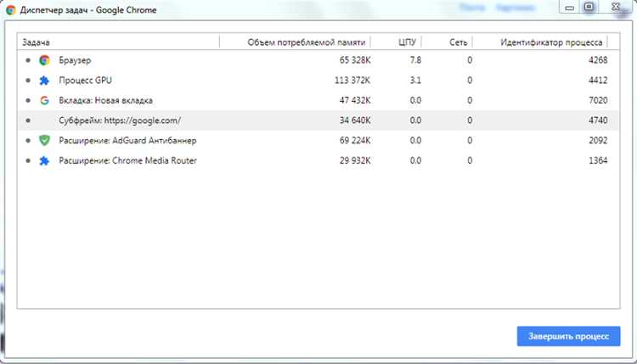Viewport: 637px width, 364px height.
Task: Click process ID 1364
Action: 598,160
